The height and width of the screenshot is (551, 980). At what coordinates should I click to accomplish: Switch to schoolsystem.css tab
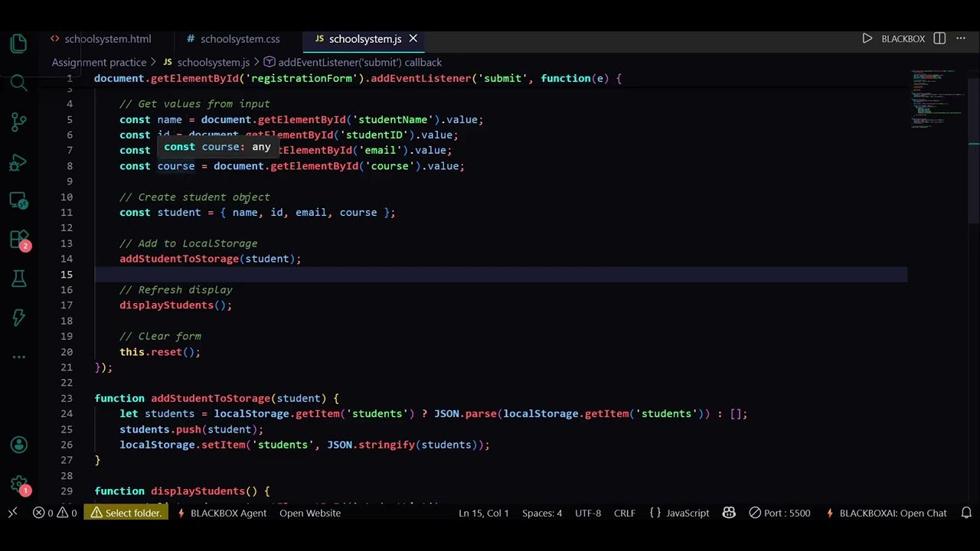click(233, 38)
